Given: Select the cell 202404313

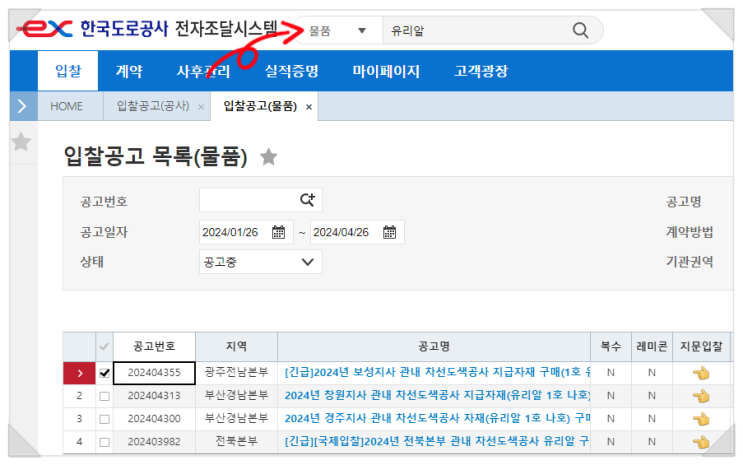Looking at the screenshot, I should (154, 396).
